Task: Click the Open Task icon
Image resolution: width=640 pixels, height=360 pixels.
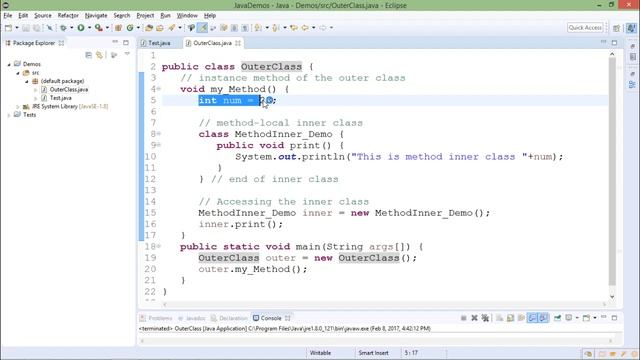Action: pyautogui.click(x=160, y=28)
